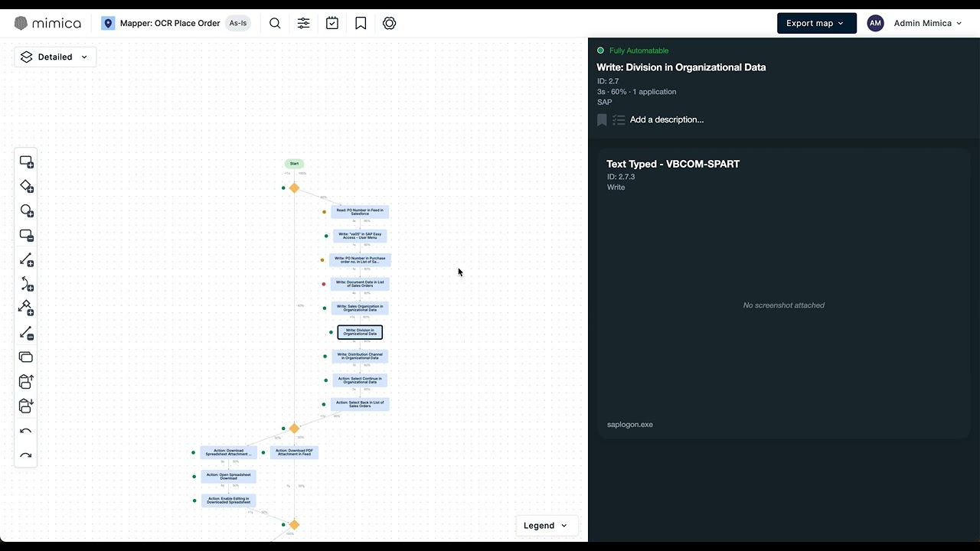Click the target settings icon in top bar
The height and width of the screenshot is (551, 980).
(x=390, y=23)
